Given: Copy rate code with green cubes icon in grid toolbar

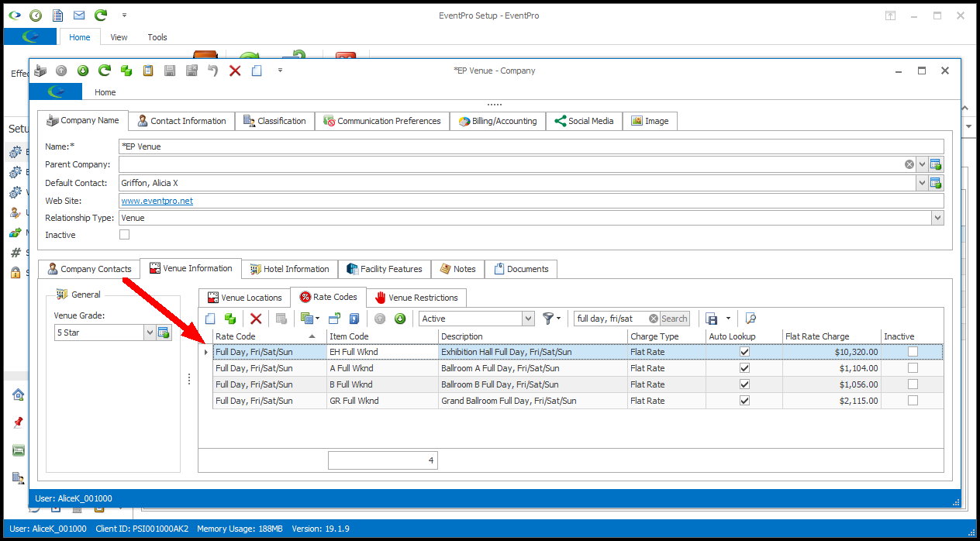Looking at the screenshot, I should [230, 319].
